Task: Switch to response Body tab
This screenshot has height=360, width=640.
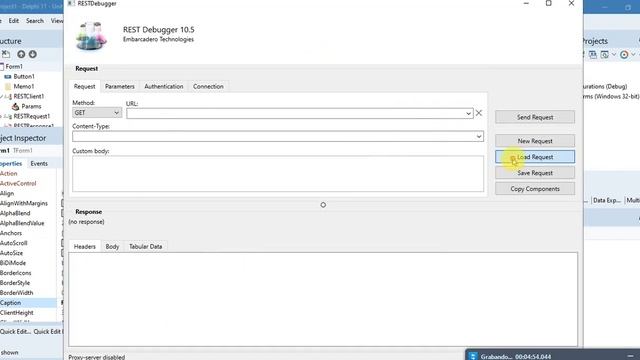Action: point(112,247)
